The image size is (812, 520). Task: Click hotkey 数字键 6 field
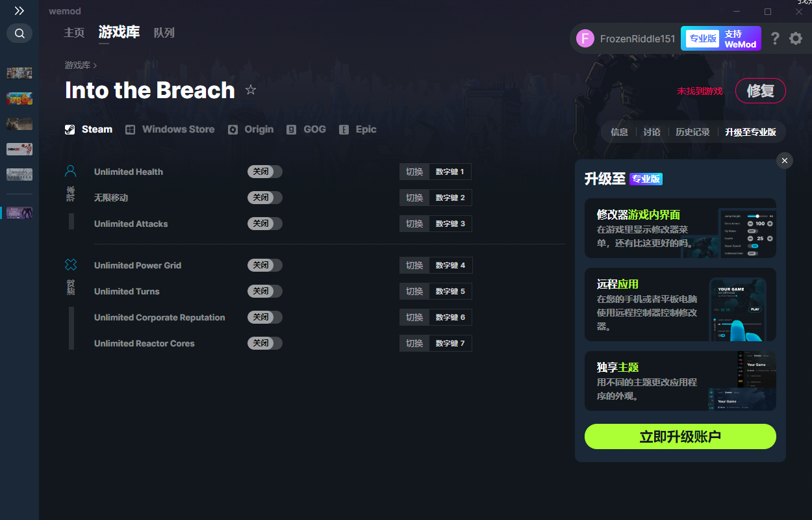(450, 317)
